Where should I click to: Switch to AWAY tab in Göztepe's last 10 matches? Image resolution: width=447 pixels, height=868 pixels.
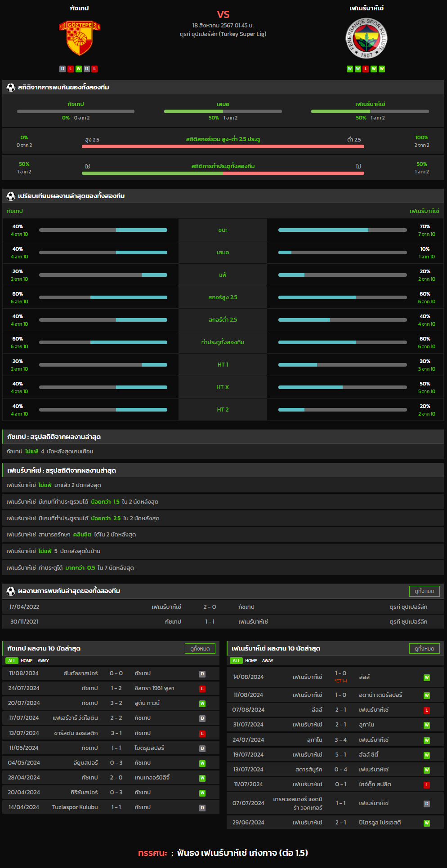pyautogui.click(x=43, y=661)
